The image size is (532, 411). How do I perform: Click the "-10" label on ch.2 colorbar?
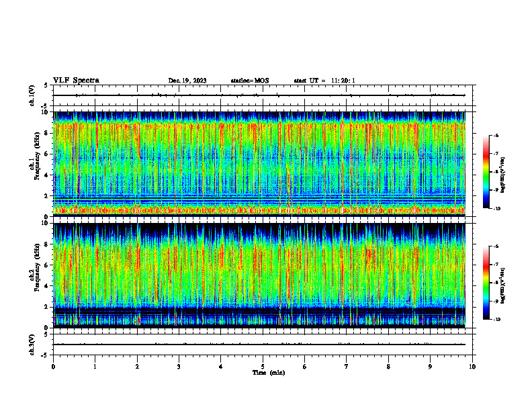coord(496,319)
